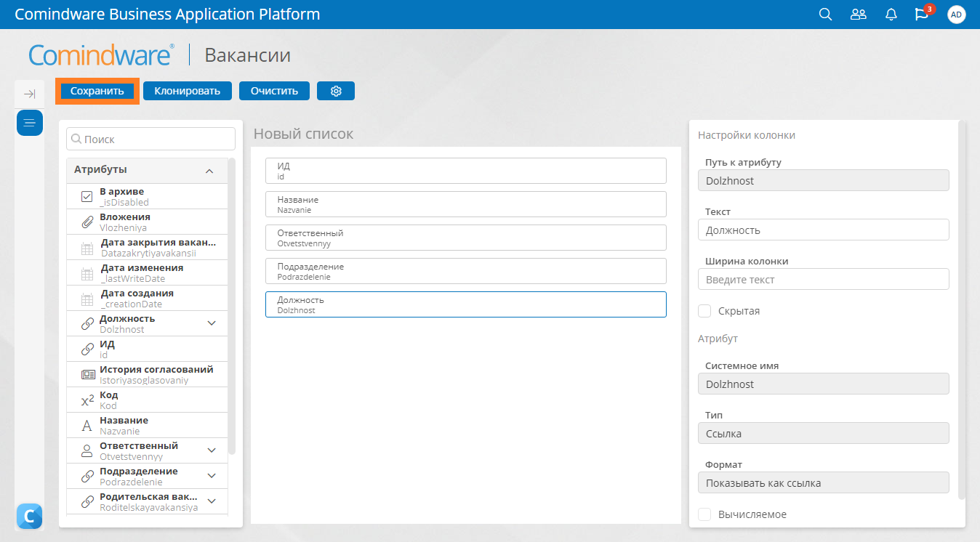Select the person icon for Ответственный
Viewport: 980px width, 542px height.
pos(87,451)
